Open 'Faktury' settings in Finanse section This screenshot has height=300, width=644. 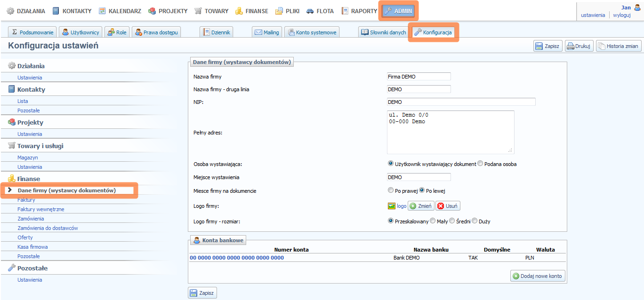26,200
